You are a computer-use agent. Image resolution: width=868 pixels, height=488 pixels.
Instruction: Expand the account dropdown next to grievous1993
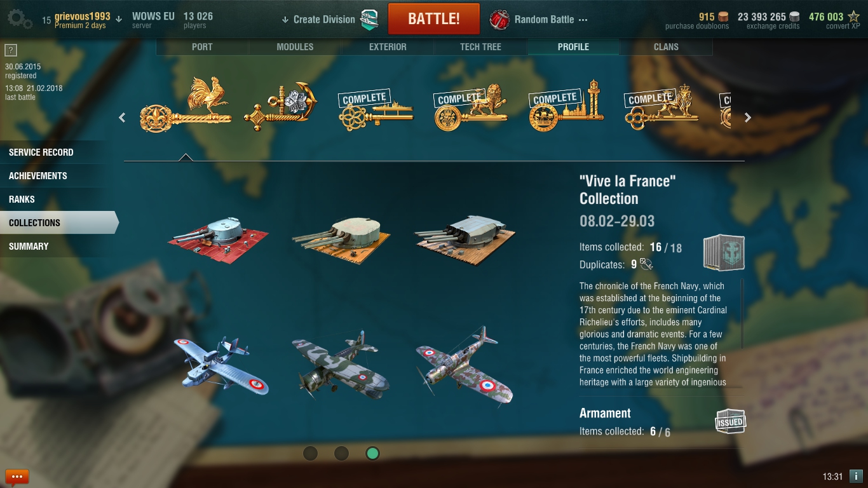pos(119,19)
